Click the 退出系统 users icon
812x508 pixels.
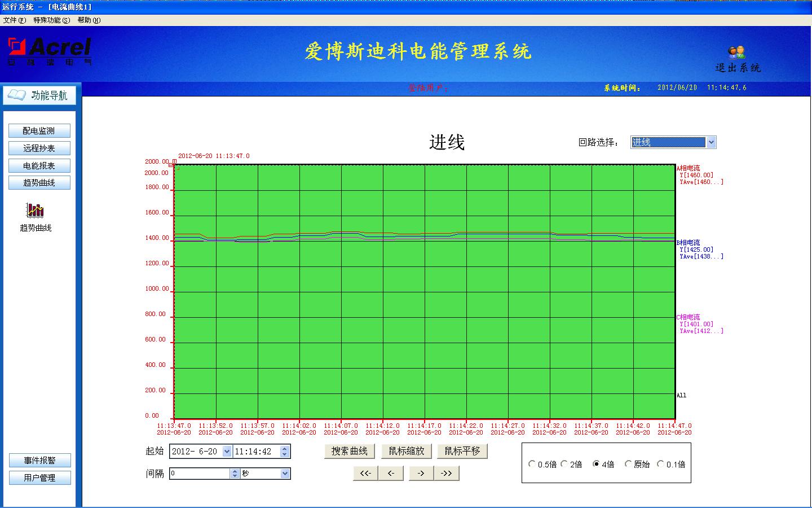[736, 52]
